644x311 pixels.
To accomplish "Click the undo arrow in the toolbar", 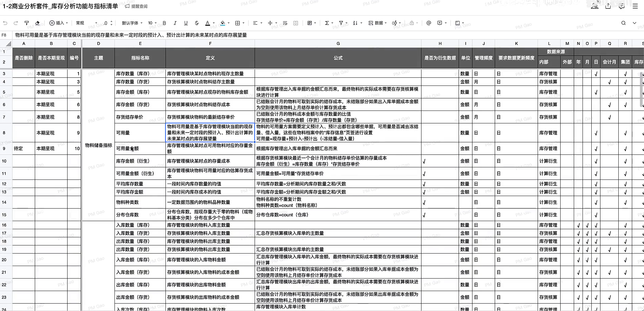I will pos(5,23).
